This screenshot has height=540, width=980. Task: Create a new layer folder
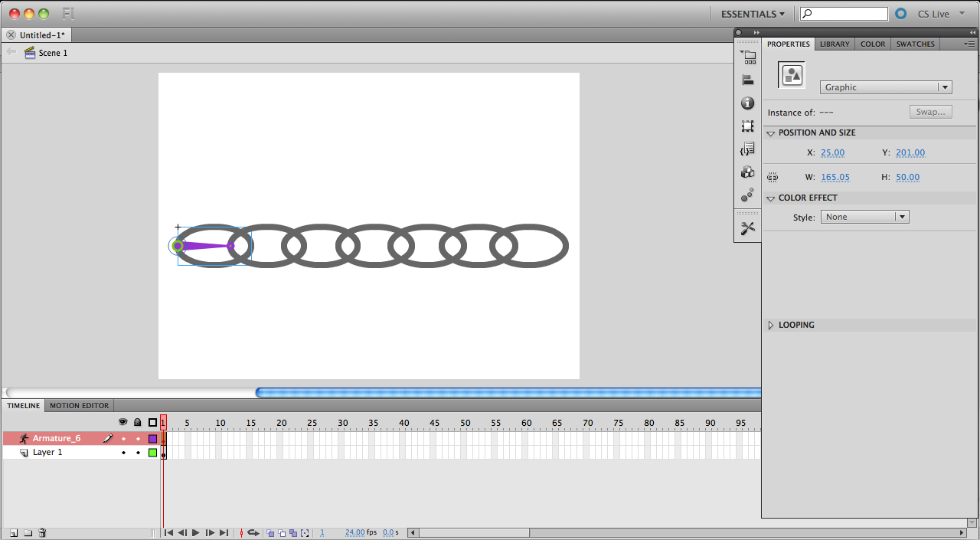[28, 532]
